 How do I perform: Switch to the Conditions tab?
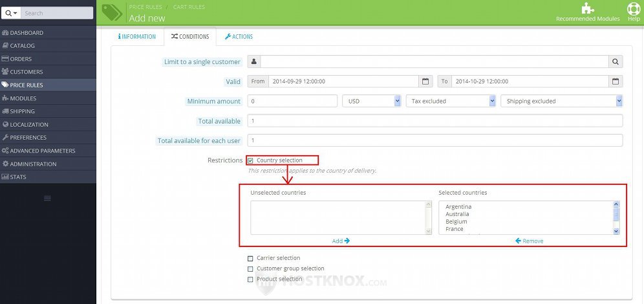(189, 37)
